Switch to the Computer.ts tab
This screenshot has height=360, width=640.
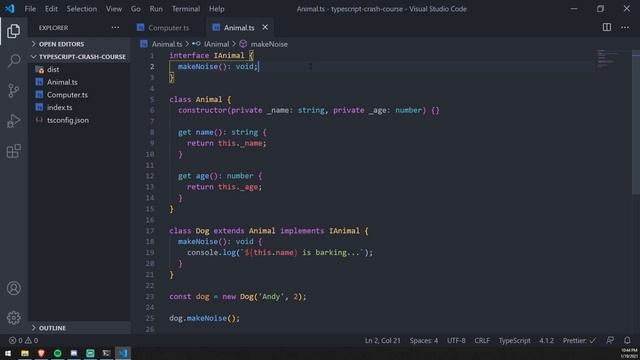(168, 28)
